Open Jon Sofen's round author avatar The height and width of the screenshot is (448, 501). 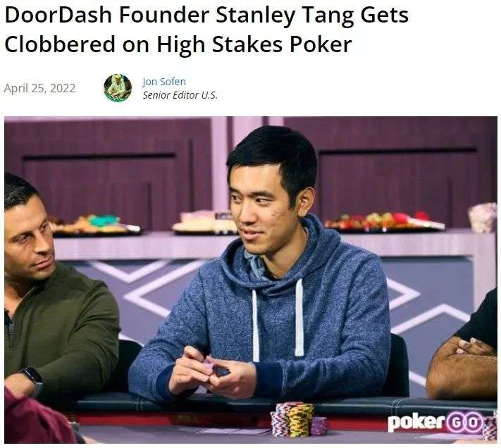[118, 88]
